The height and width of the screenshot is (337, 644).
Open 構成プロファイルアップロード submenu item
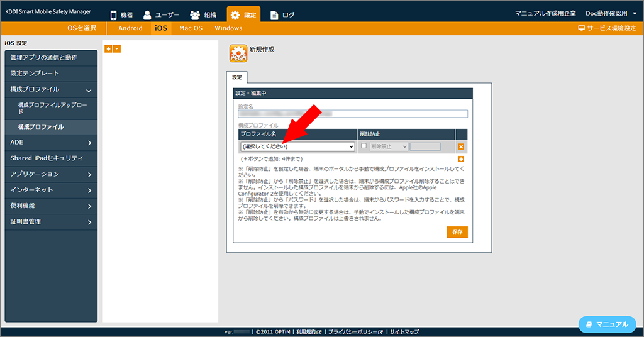tap(51, 108)
